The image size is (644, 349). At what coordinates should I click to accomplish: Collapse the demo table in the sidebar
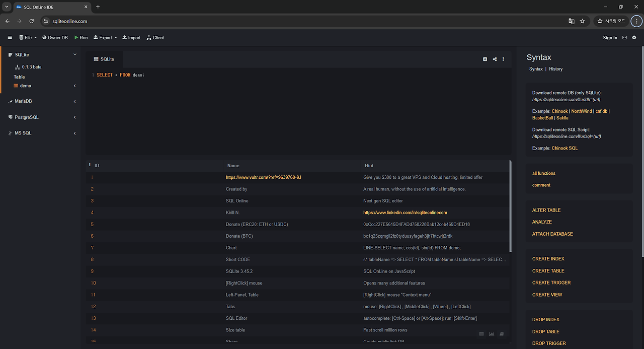tap(74, 86)
